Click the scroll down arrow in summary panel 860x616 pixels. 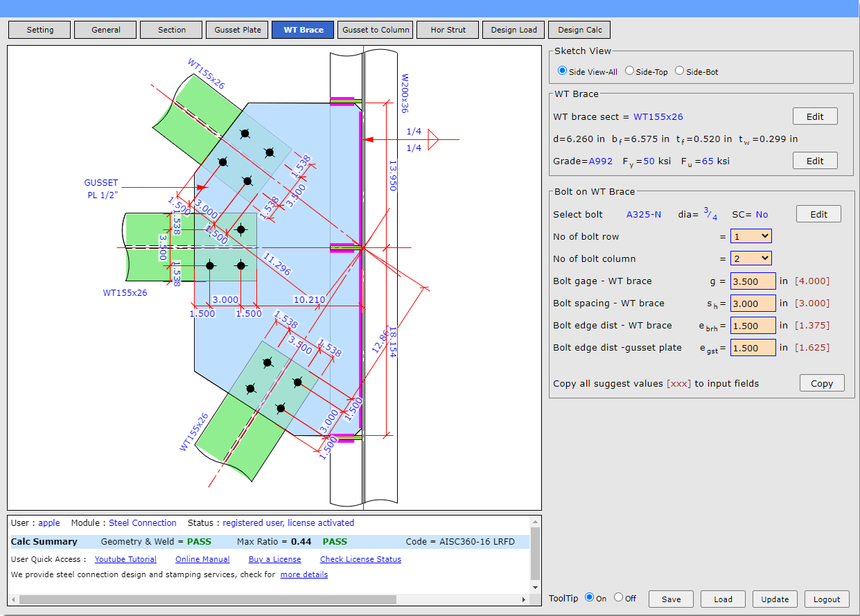(535, 587)
